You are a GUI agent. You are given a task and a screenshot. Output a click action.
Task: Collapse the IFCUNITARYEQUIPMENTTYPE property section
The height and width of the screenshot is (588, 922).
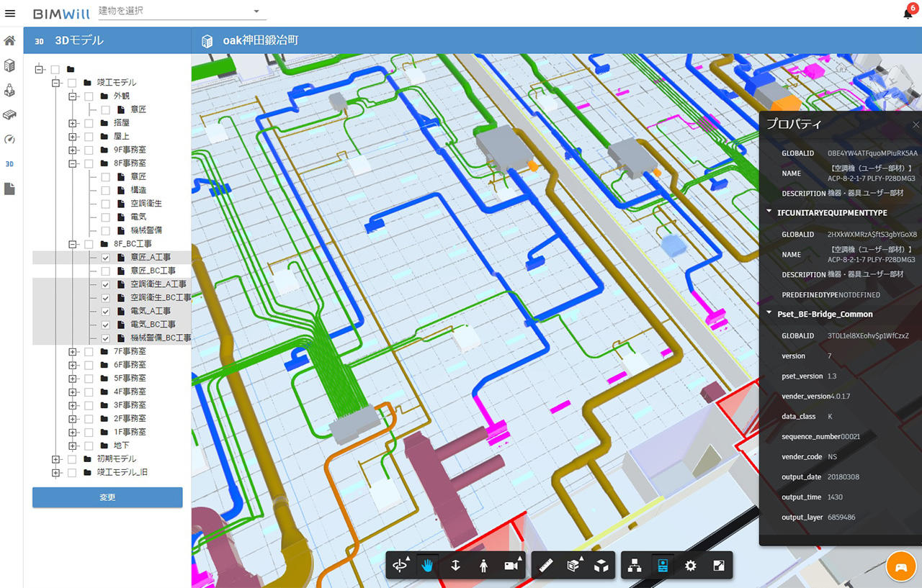(769, 212)
